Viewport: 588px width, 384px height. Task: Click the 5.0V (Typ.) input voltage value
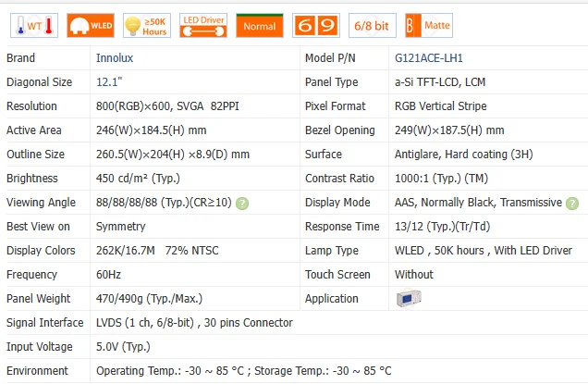click(123, 347)
